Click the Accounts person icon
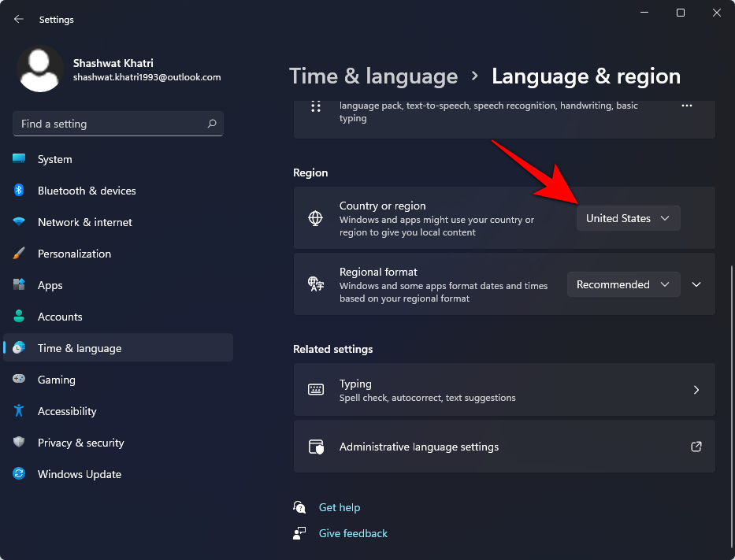The image size is (735, 560). 19,317
